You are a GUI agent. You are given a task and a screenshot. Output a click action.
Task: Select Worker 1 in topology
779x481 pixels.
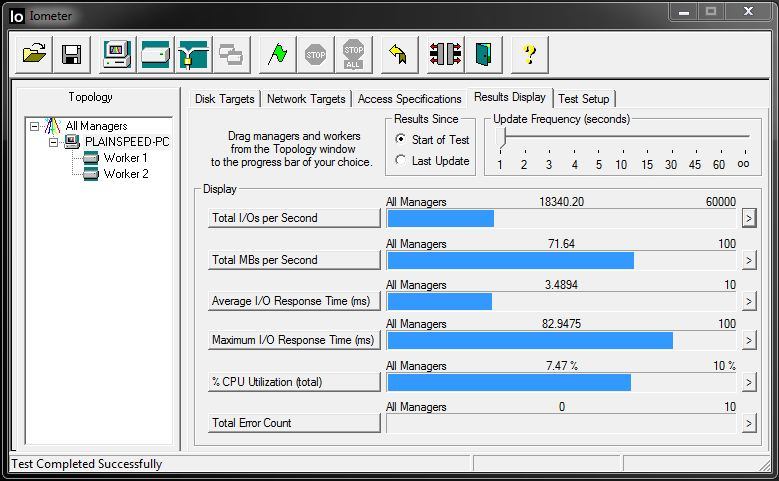coord(126,158)
